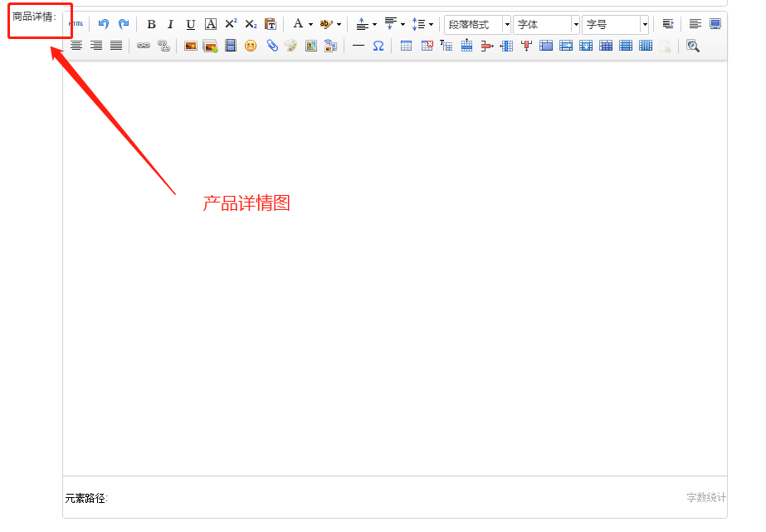
Task: Paste as plain text
Action: click(x=271, y=23)
